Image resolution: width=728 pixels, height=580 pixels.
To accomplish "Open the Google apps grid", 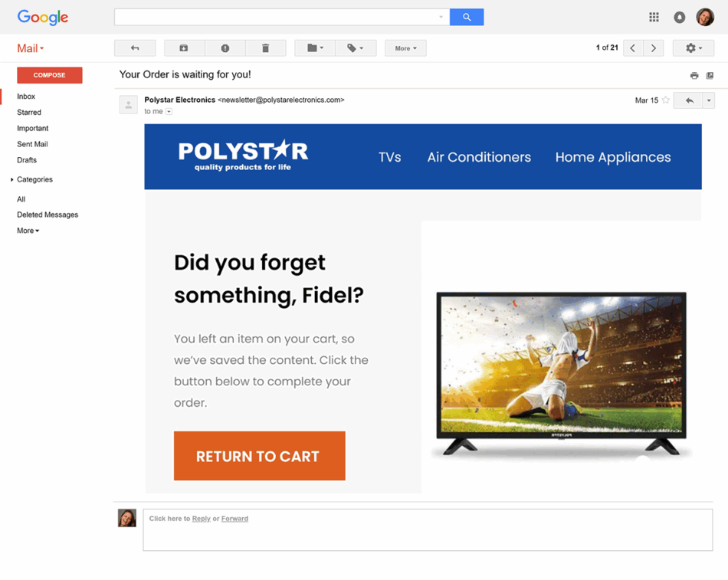I will pyautogui.click(x=654, y=16).
